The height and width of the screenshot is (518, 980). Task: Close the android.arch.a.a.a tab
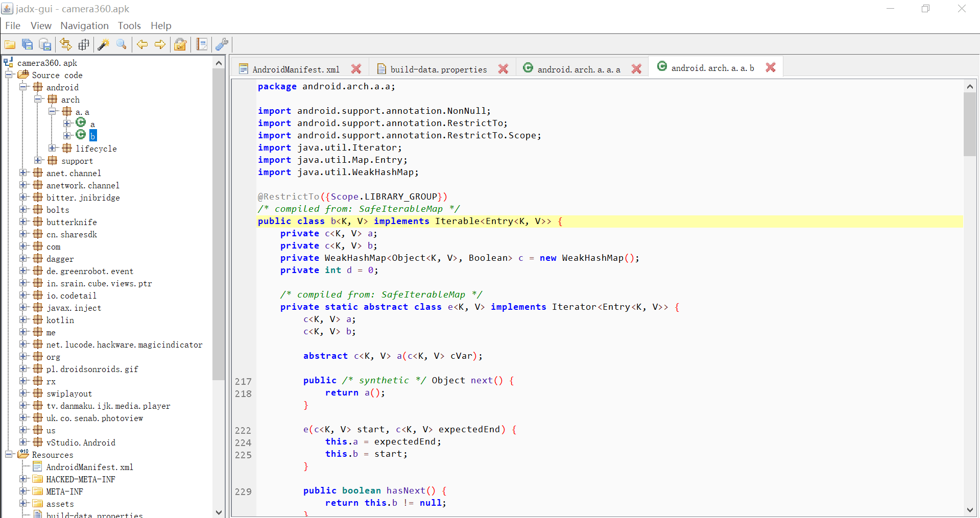(x=636, y=69)
